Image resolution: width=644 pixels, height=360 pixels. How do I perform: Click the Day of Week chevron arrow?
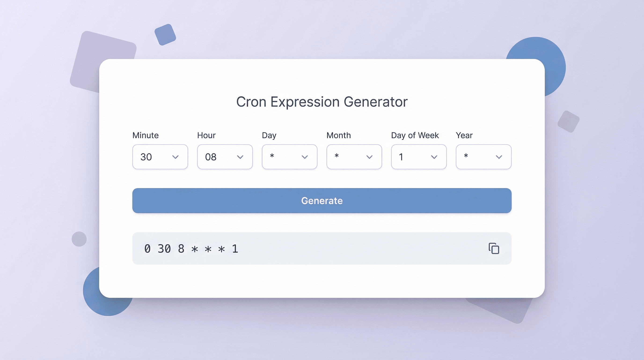click(434, 157)
